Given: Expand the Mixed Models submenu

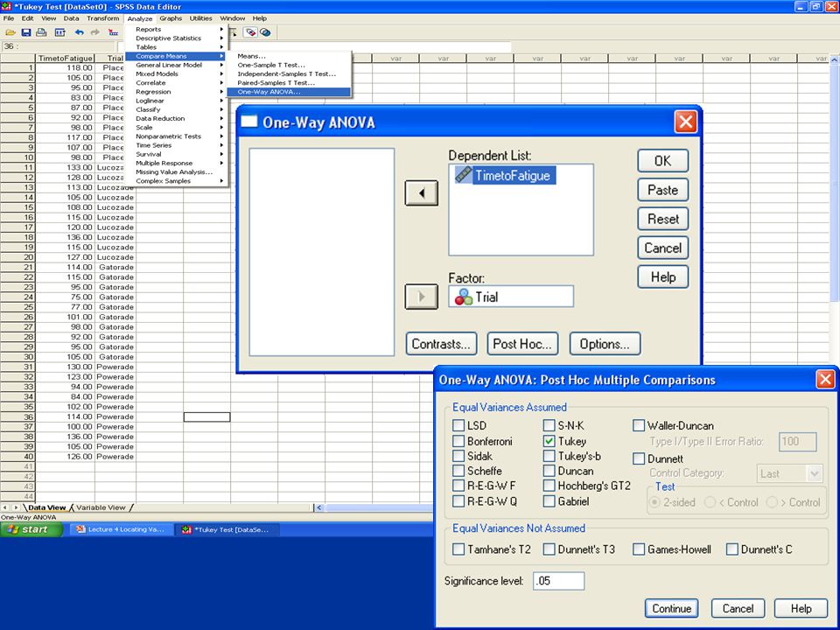Looking at the screenshot, I should tap(177, 73).
